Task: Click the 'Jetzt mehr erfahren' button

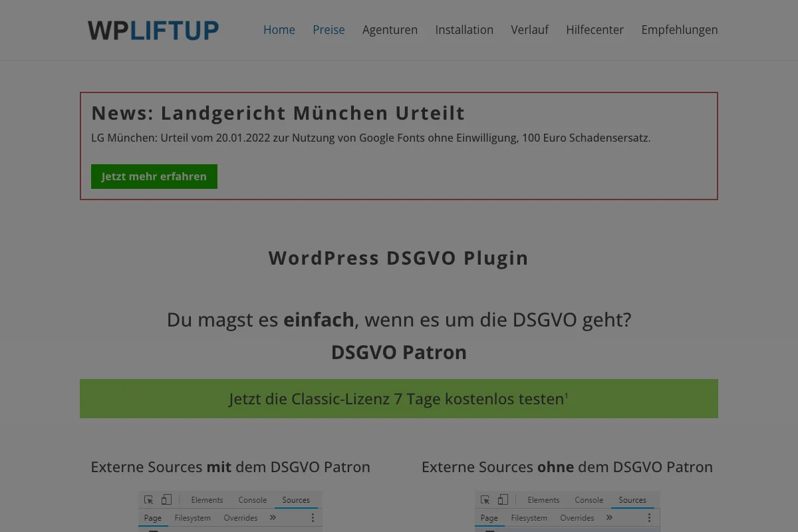Action: [x=154, y=176]
